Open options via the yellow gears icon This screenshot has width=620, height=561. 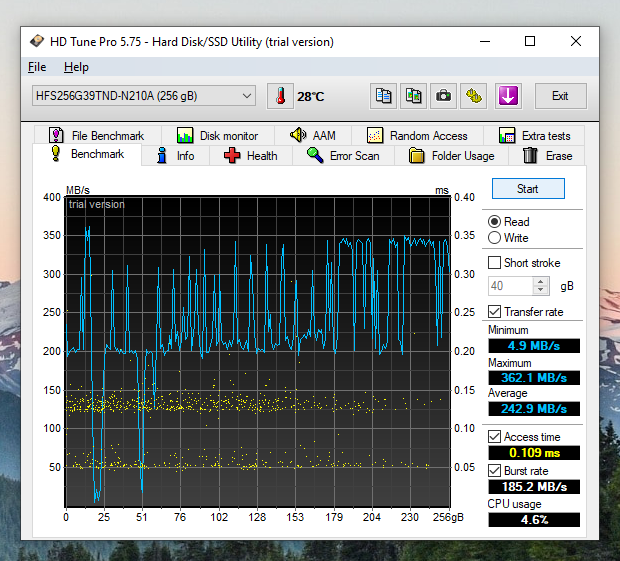pyautogui.click(x=473, y=96)
